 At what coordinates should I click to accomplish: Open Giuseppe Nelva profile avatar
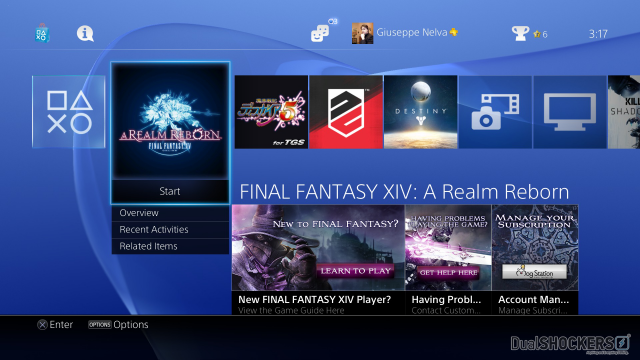[362, 33]
